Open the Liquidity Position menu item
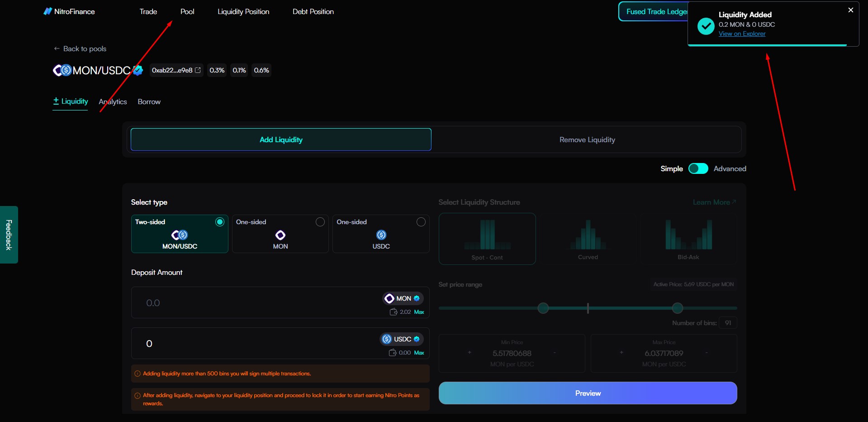The image size is (868, 422). pos(243,12)
